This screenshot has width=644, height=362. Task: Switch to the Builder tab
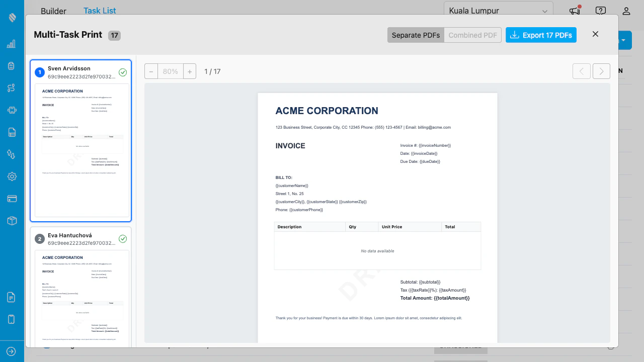(53, 11)
